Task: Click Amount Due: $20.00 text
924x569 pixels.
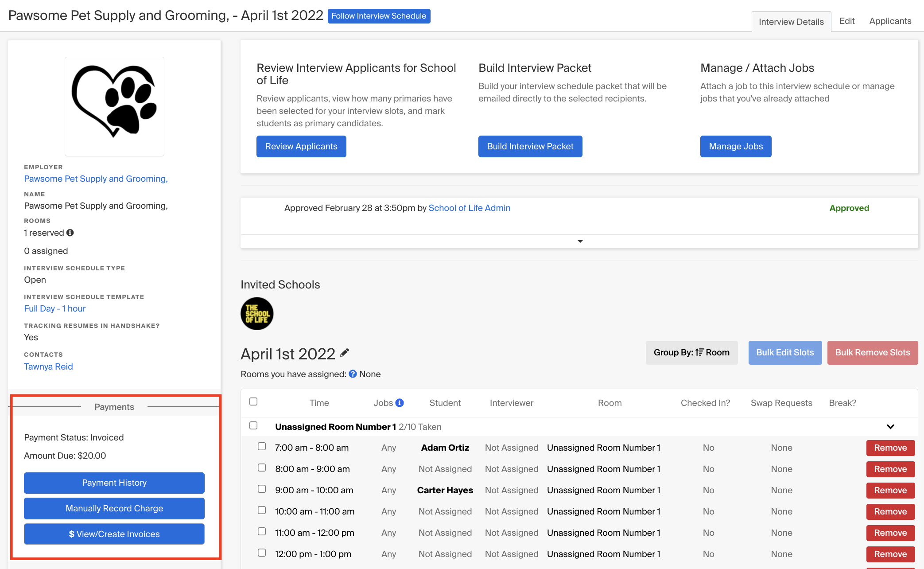Action: (x=65, y=456)
